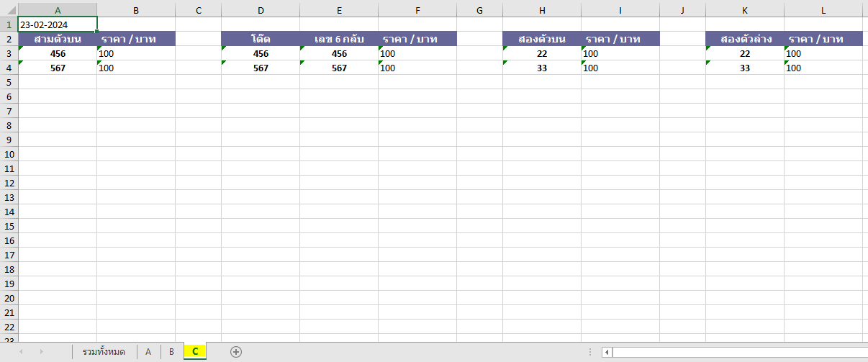Image resolution: width=868 pixels, height=362 pixels.
Task: Switch to the รวมทั้งหมด sheet tab
Action: coord(104,352)
